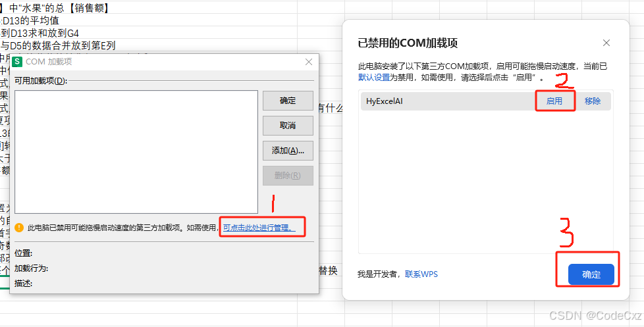Close the 已禁用的COM加载项 panel
The height and width of the screenshot is (327, 644).
(606, 43)
